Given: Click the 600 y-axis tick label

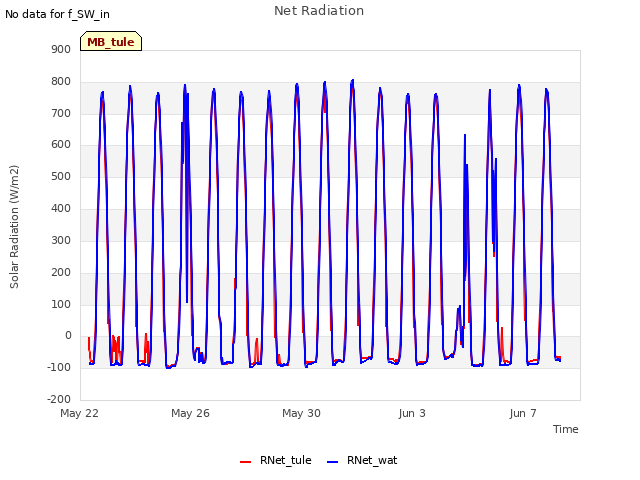Looking at the screenshot, I should [61, 144].
